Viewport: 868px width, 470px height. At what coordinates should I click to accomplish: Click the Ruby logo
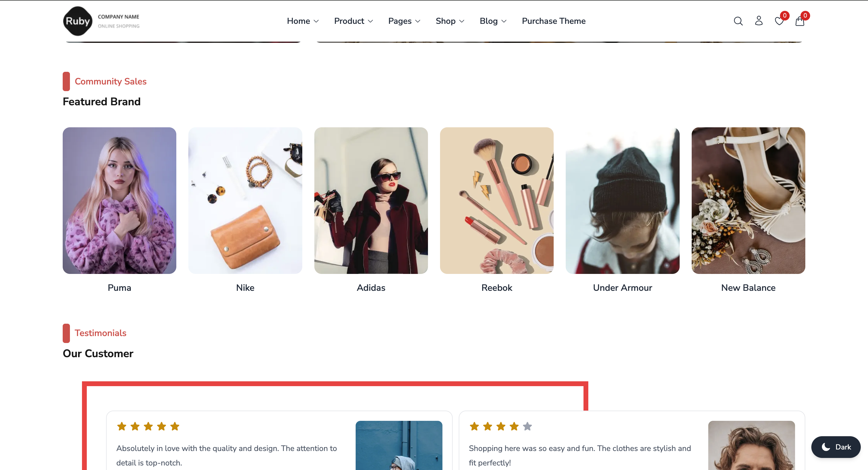click(78, 21)
